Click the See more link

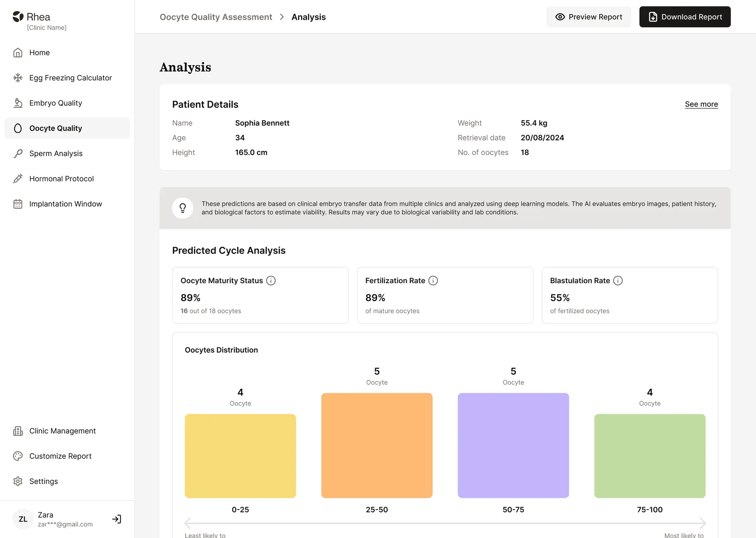click(x=701, y=104)
